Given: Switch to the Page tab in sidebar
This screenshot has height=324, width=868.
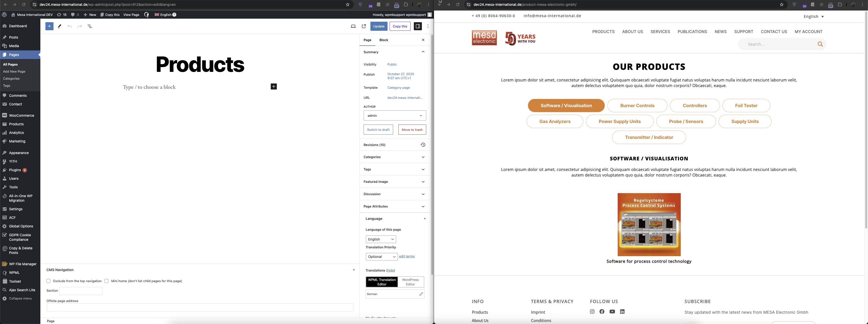Looking at the screenshot, I should (367, 40).
